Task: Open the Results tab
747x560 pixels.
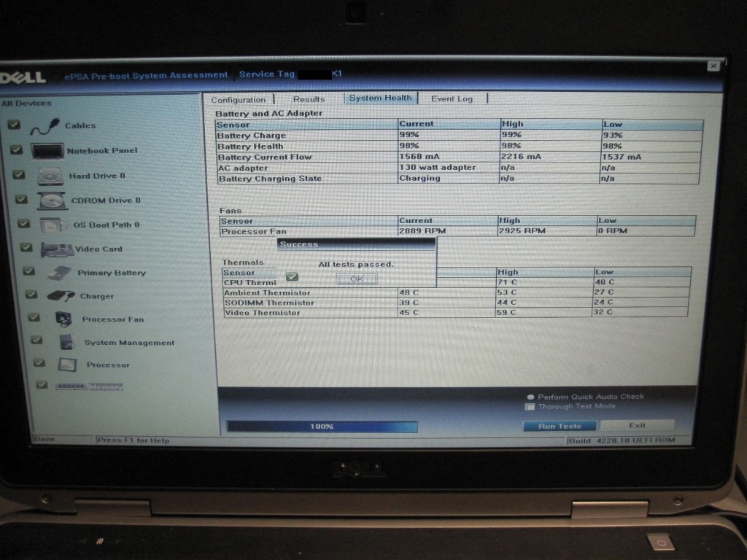Action: (x=309, y=99)
